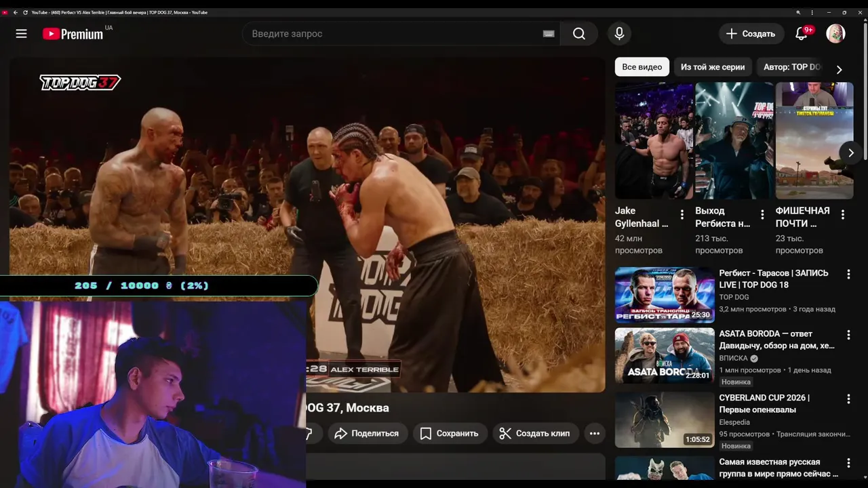Click the Сохранить save button
The image size is (868, 488).
(x=449, y=433)
